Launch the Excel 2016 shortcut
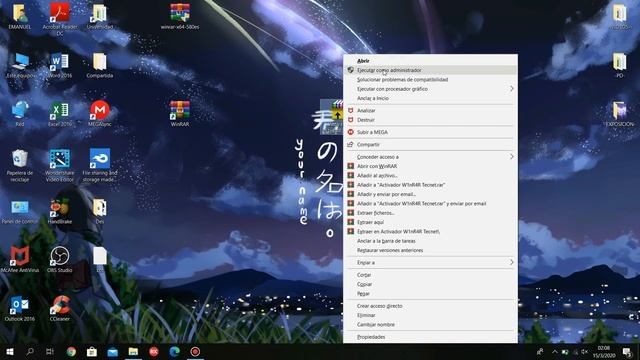640x360 pixels. (x=60, y=113)
